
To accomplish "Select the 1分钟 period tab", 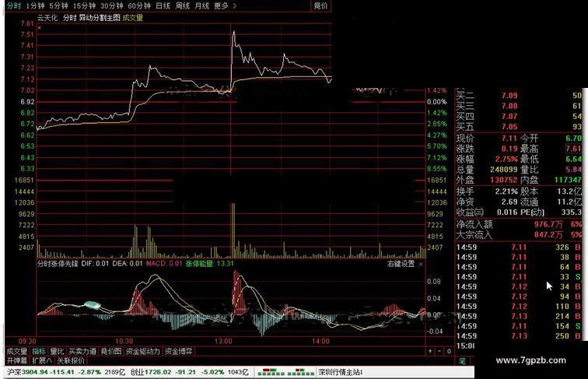I will coord(35,5).
